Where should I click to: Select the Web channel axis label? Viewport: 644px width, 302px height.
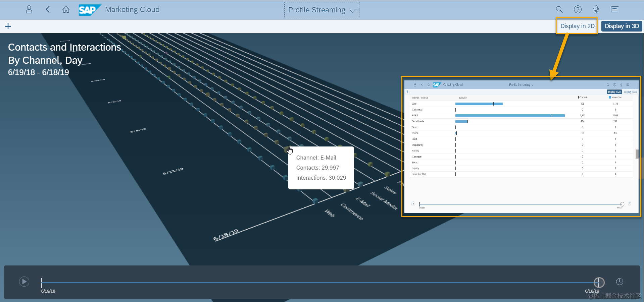[x=330, y=213]
